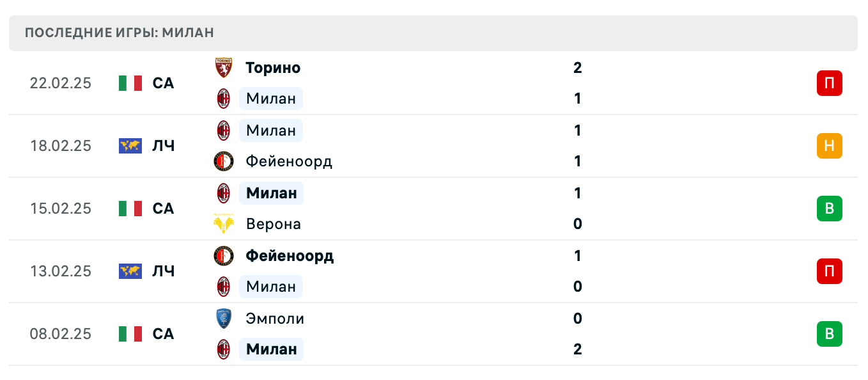Click the green В badge for Empoli win
Screen dimensions: 868x380
point(829,334)
